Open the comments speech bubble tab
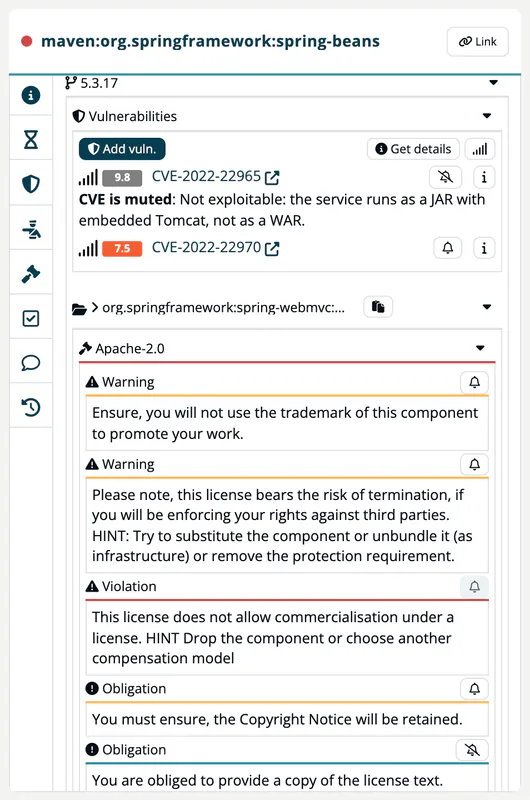The height and width of the screenshot is (800, 530). click(31, 363)
